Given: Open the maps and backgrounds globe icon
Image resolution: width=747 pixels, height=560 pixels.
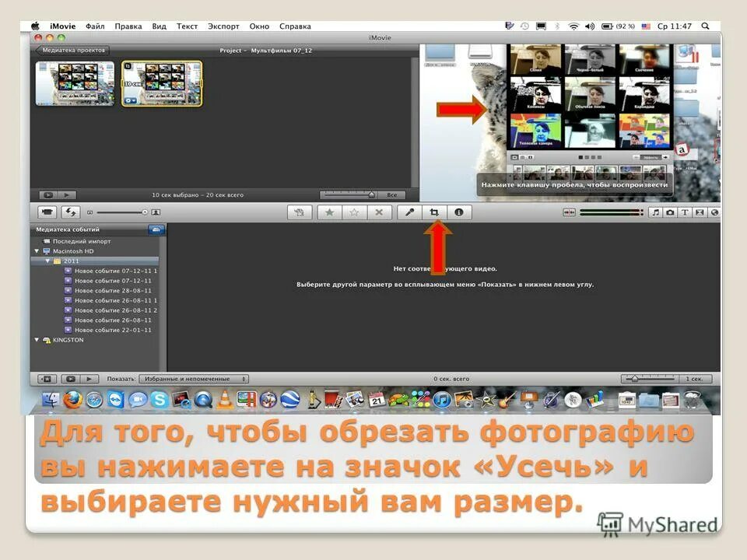Looking at the screenshot, I should click(x=714, y=212).
